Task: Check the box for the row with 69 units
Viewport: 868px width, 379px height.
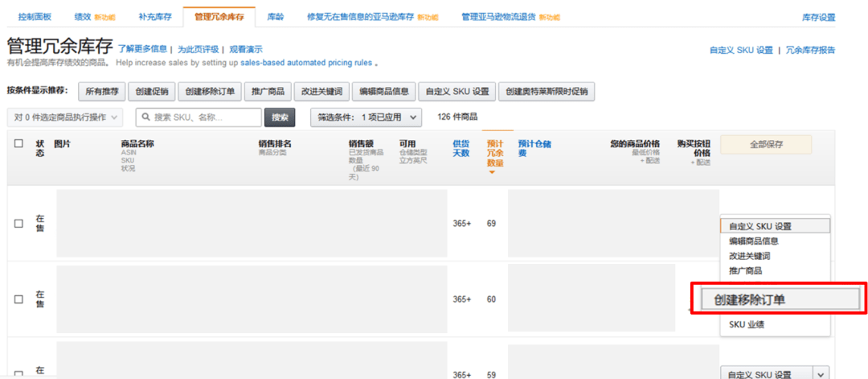Action: (x=18, y=224)
